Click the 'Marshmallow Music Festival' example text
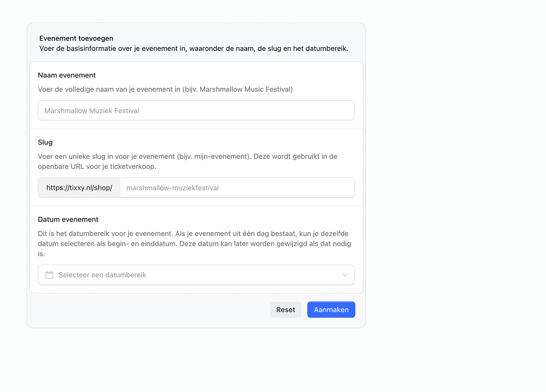This screenshot has height=392, width=546. click(245, 89)
